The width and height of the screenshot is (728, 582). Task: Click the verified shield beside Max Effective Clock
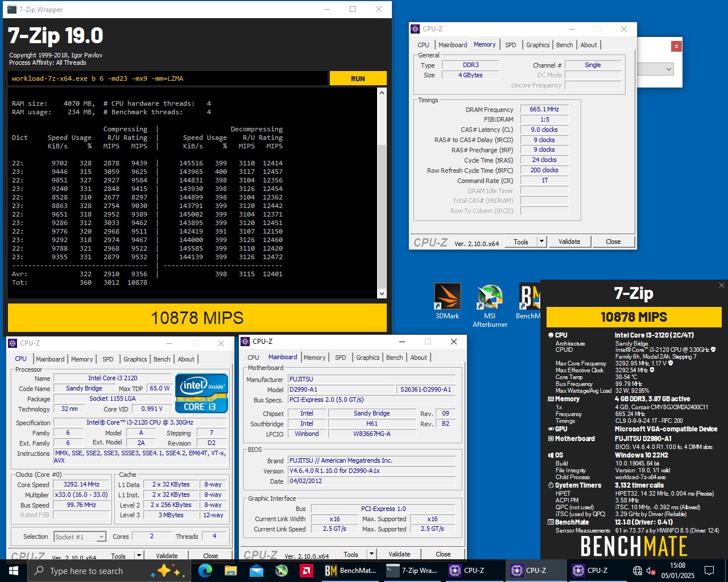pyautogui.click(x=652, y=370)
